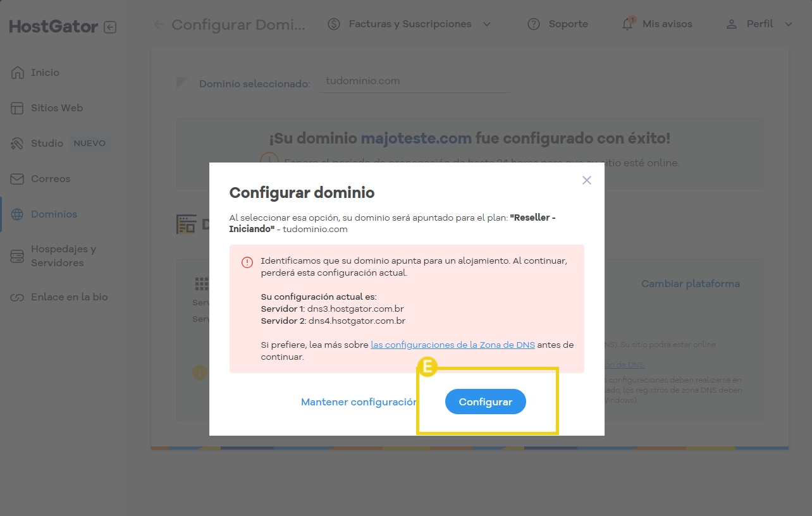The width and height of the screenshot is (812, 516).
Task: Click the Enlace en la bio link icon
Action: tap(18, 297)
